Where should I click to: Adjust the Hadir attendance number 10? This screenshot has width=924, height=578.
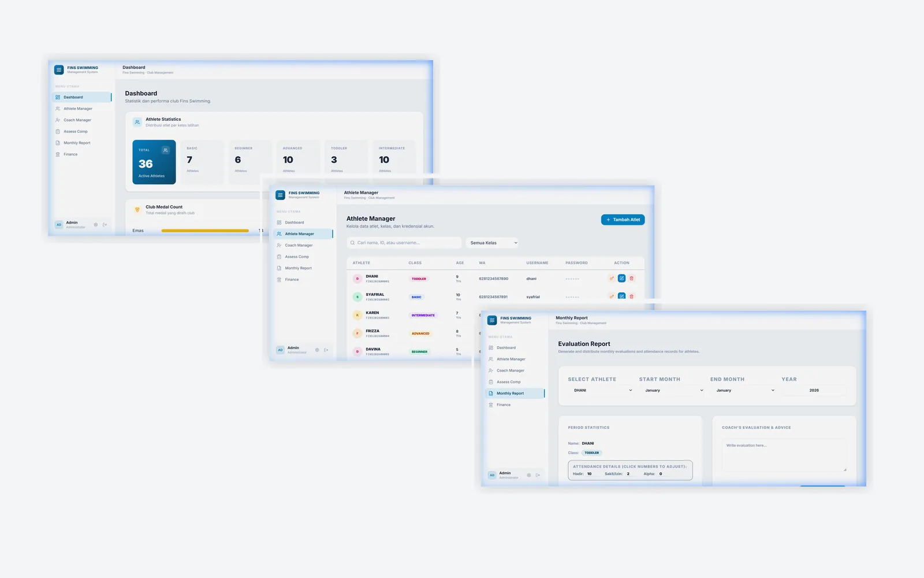click(x=589, y=474)
